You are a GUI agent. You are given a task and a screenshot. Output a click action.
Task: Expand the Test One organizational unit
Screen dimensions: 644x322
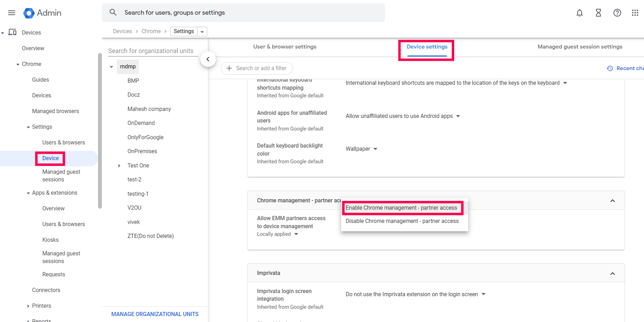pos(119,166)
